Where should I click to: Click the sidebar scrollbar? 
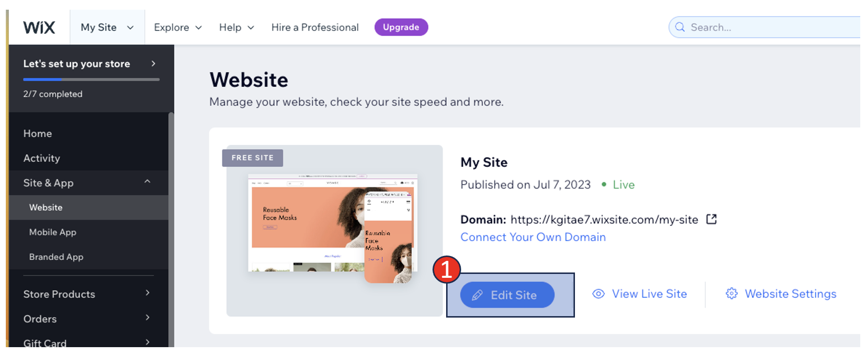pyautogui.click(x=171, y=230)
